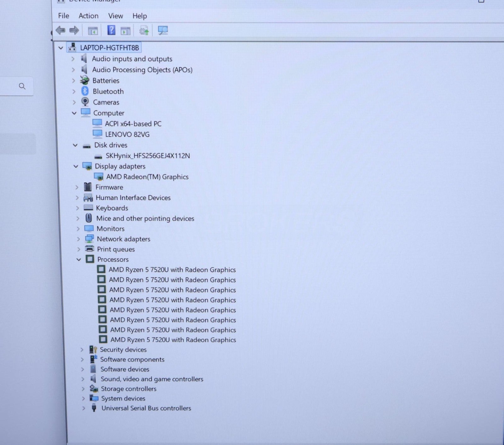Expand the Network adapters category
This screenshot has height=445, width=504.
(78, 239)
